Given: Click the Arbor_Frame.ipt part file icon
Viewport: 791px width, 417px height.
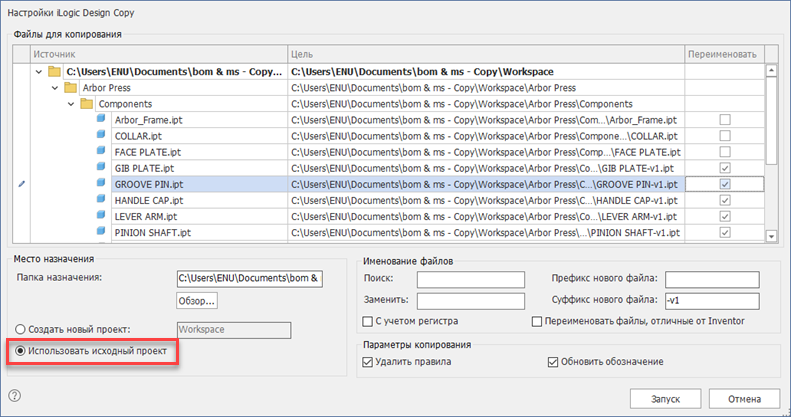Looking at the screenshot, I should click(101, 119).
